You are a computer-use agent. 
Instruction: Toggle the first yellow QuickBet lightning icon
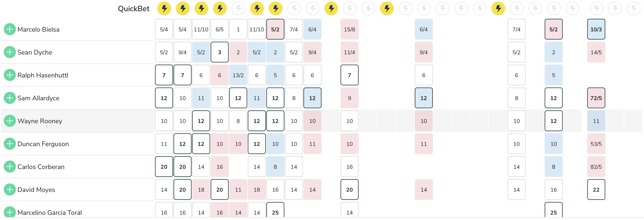coord(164,8)
